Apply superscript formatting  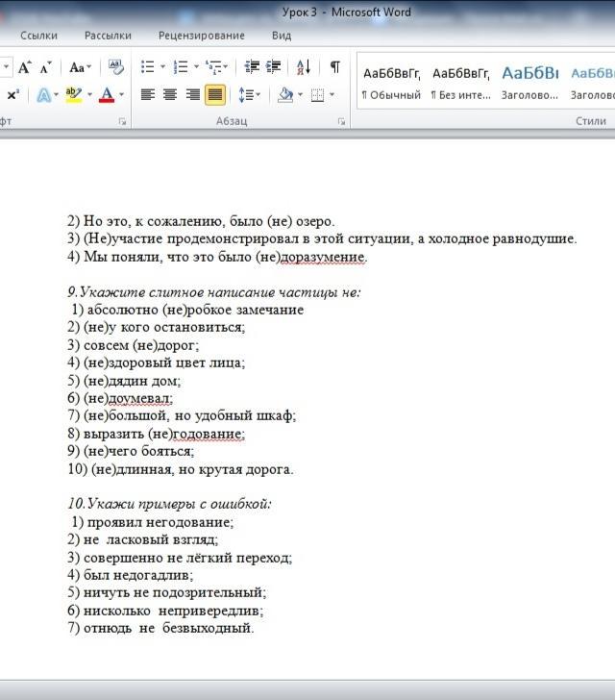[x=12, y=94]
